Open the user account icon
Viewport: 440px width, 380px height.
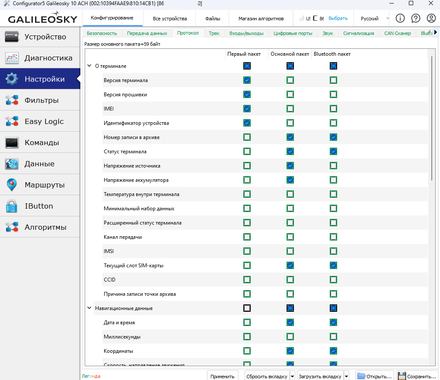tap(431, 18)
